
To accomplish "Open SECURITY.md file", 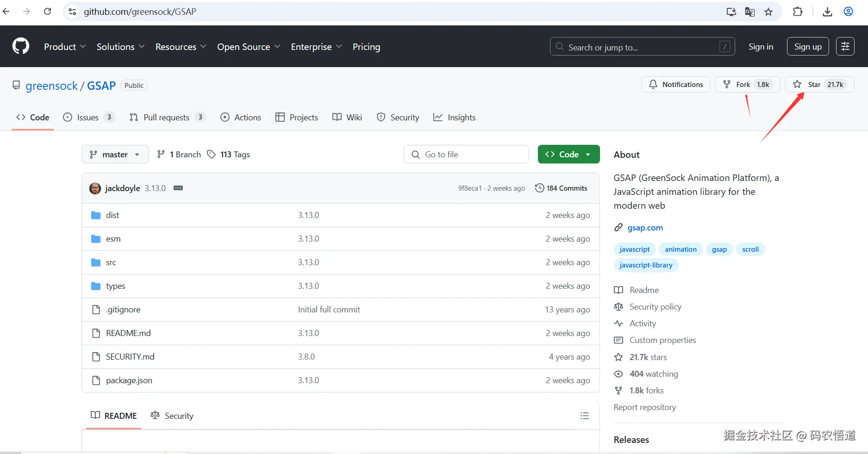I will coord(130,357).
